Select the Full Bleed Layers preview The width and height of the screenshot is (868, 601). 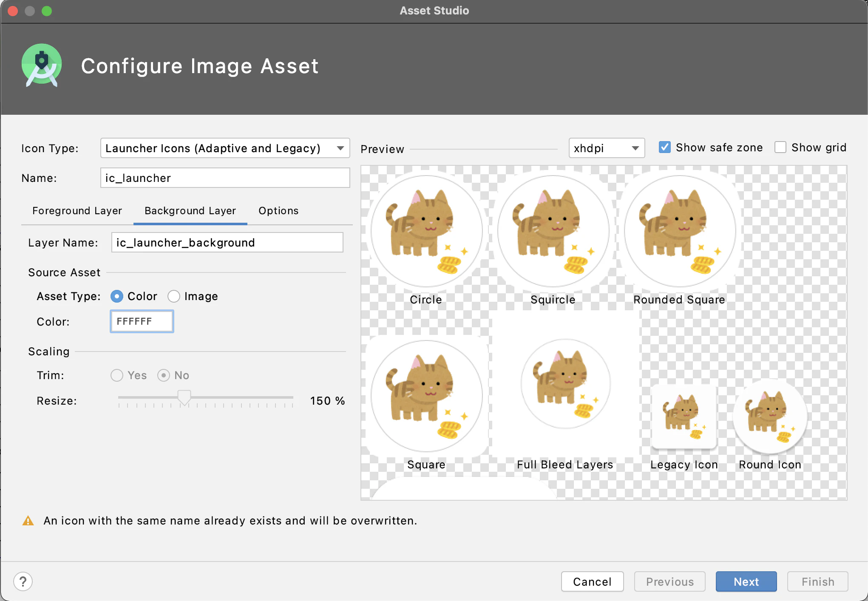(x=565, y=384)
